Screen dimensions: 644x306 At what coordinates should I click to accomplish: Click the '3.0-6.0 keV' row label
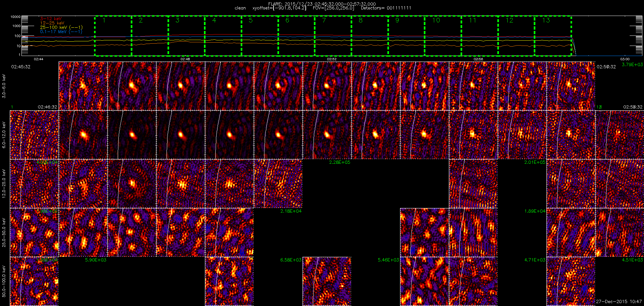click(x=4, y=86)
